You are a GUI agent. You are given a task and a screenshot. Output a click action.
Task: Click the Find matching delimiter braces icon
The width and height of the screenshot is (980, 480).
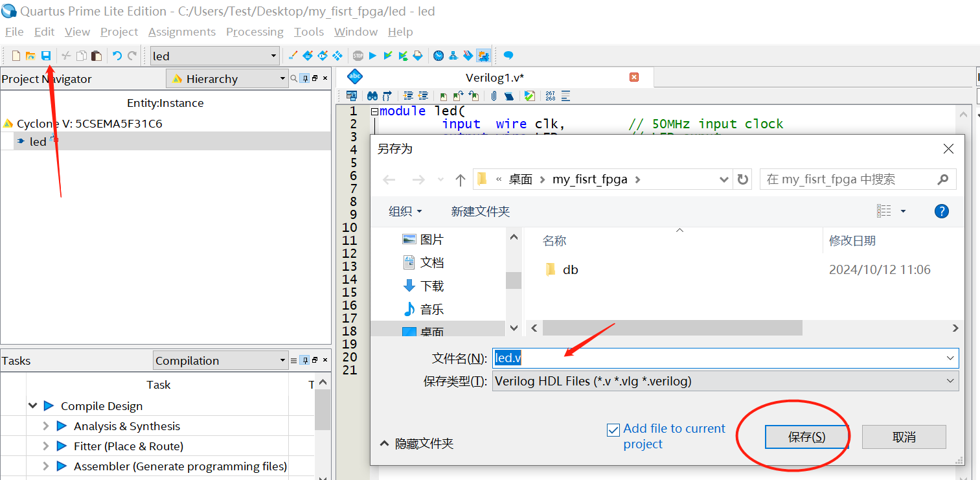[x=387, y=96]
